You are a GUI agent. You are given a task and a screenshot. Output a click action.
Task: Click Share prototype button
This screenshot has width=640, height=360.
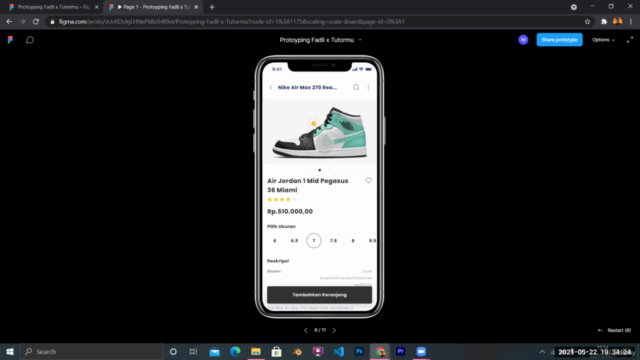coord(559,40)
